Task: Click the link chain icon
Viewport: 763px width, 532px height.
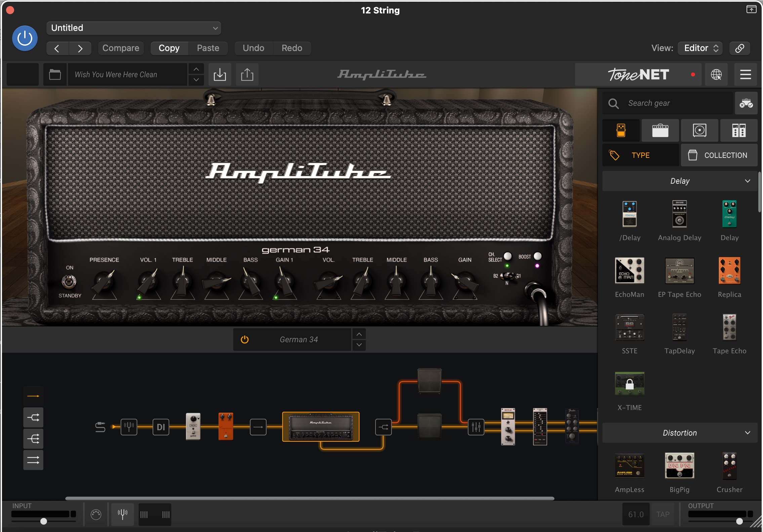Action: click(x=739, y=48)
